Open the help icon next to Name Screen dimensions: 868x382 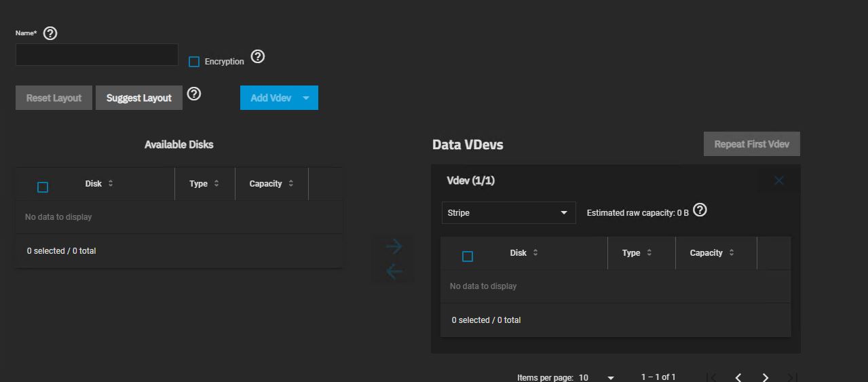click(50, 33)
